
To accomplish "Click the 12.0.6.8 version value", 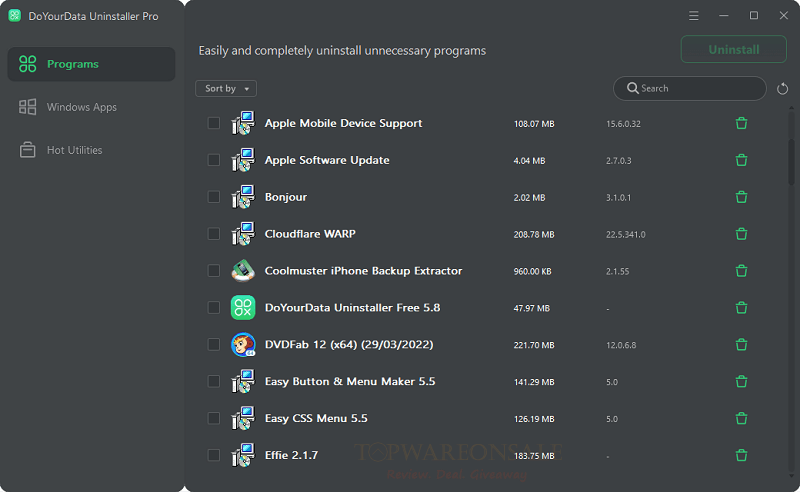I will coord(621,345).
